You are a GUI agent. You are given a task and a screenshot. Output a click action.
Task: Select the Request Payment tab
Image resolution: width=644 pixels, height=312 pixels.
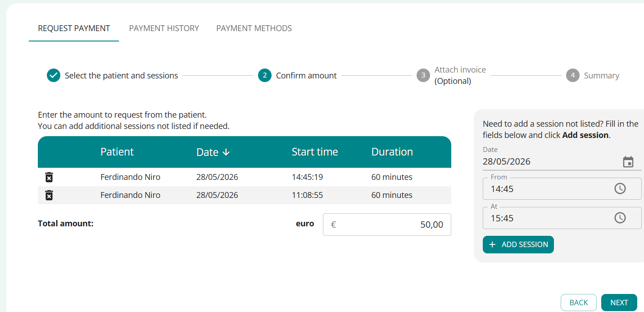pyautogui.click(x=74, y=28)
